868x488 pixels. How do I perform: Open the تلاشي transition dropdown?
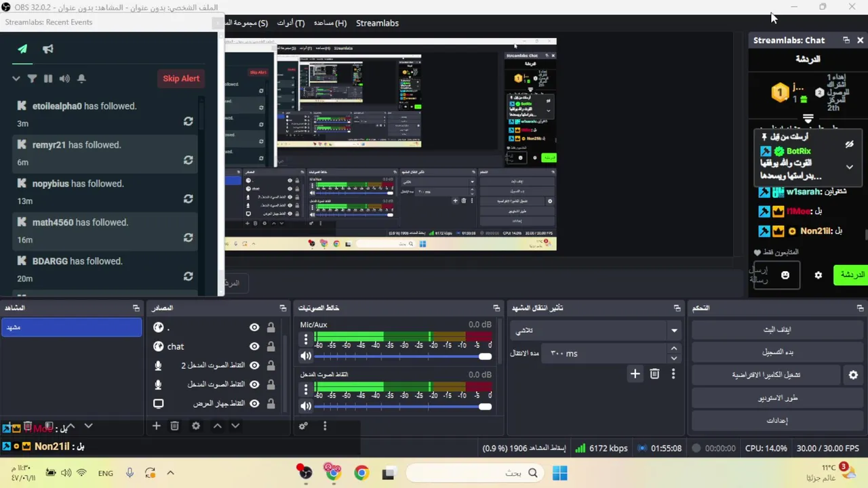(595, 330)
